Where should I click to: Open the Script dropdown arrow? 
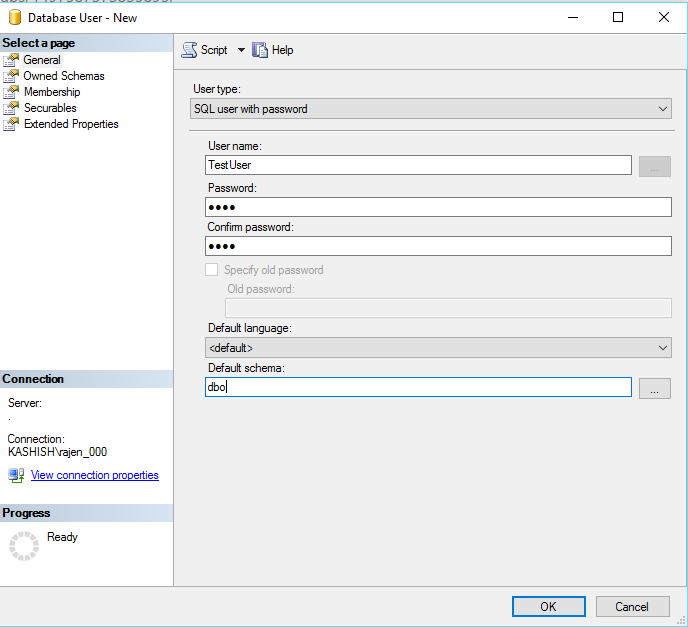[x=241, y=50]
